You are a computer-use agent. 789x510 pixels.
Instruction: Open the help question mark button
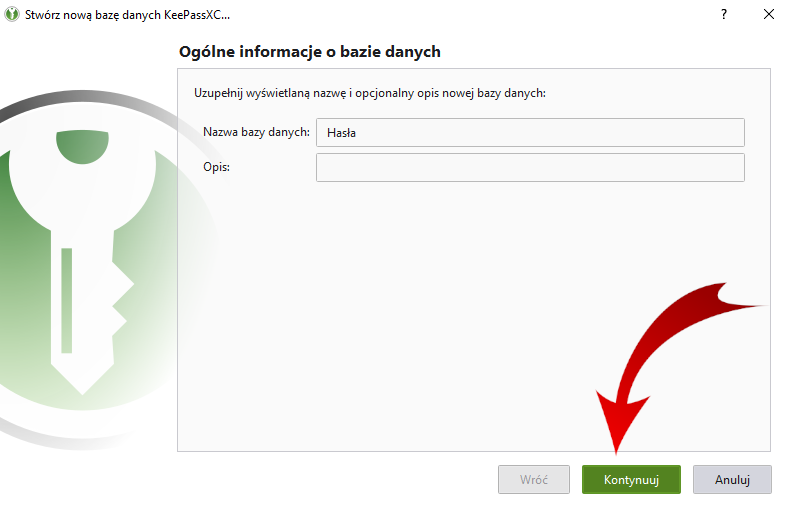[724, 14]
